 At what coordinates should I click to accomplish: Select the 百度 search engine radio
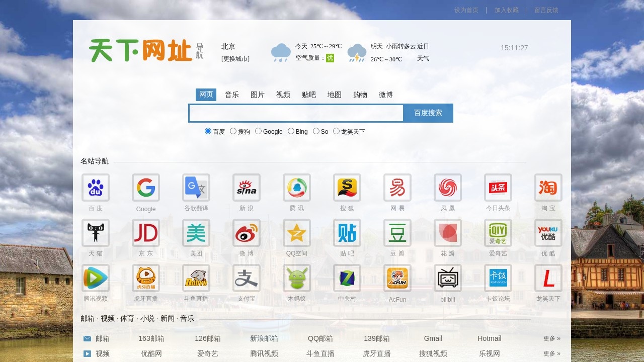tap(208, 131)
